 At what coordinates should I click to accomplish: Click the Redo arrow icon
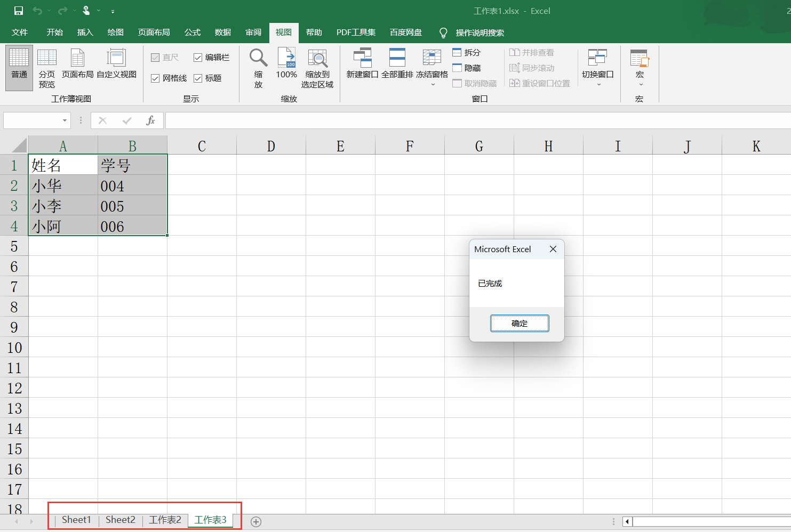click(62, 11)
